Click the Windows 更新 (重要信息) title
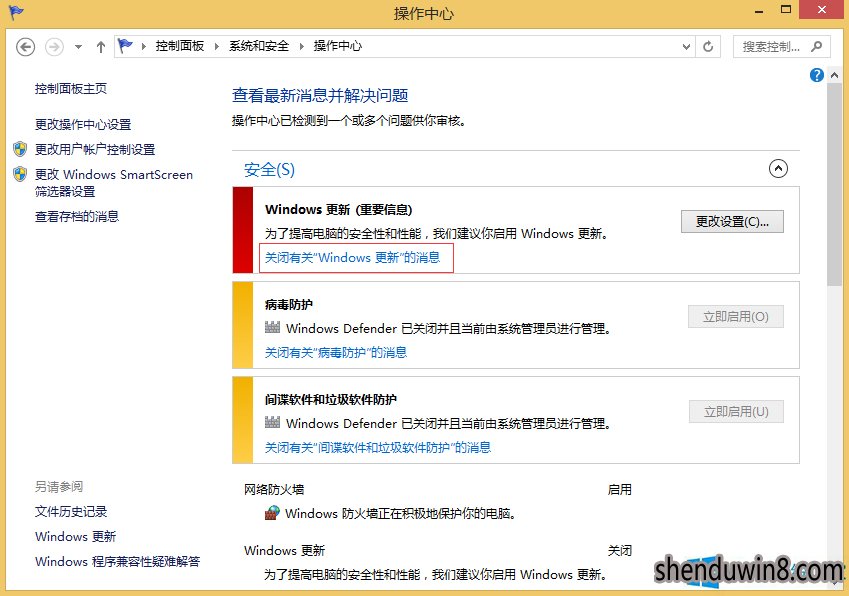 point(338,210)
